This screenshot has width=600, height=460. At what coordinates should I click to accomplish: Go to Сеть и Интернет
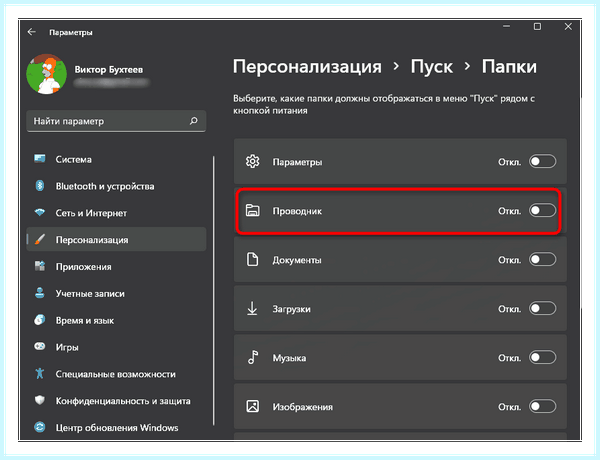click(x=116, y=213)
